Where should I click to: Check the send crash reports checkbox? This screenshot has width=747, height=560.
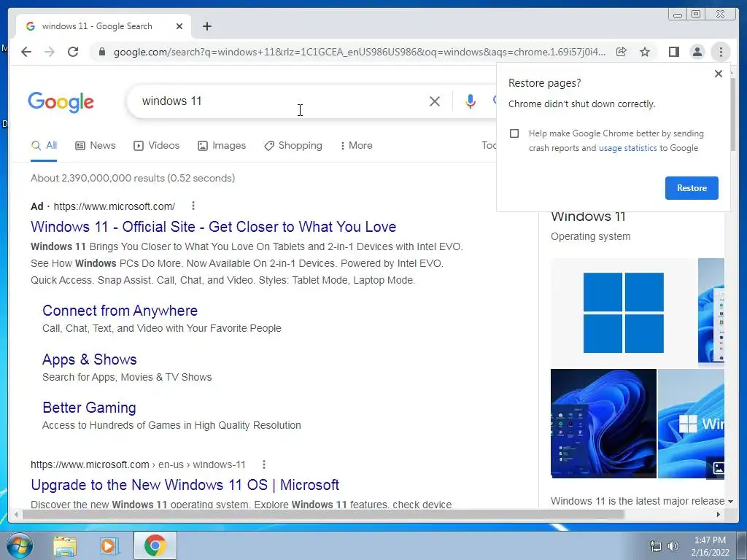pyautogui.click(x=514, y=133)
